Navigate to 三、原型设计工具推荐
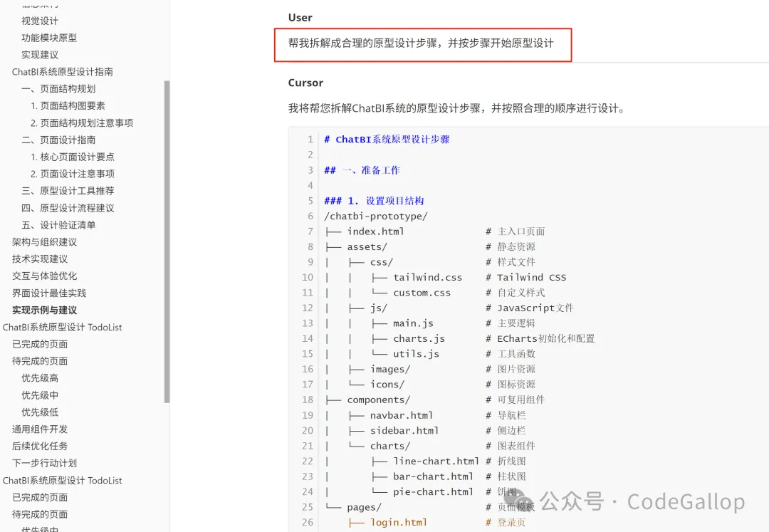Image resolution: width=769 pixels, height=532 pixels. click(68, 191)
